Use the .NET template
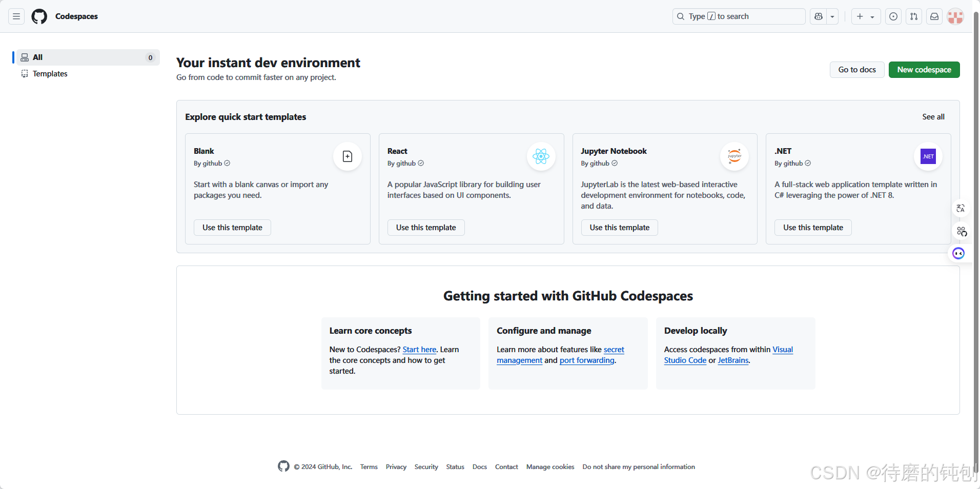The image size is (980, 489). click(813, 228)
